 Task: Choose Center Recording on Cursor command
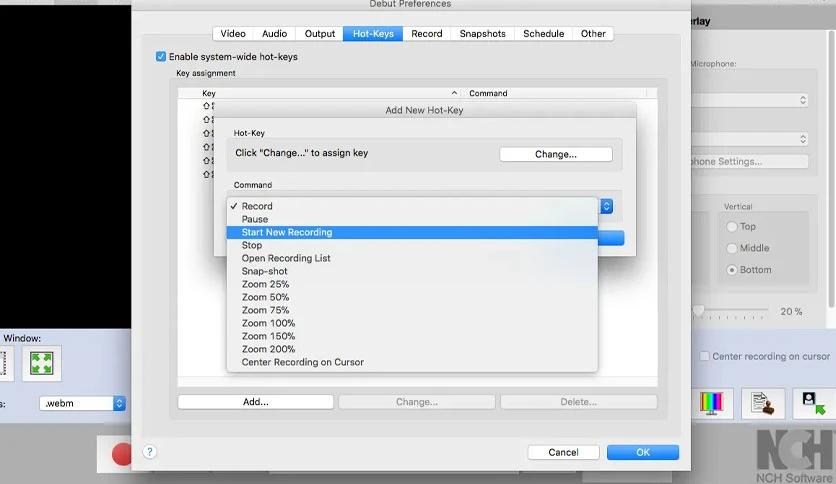[412, 362]
